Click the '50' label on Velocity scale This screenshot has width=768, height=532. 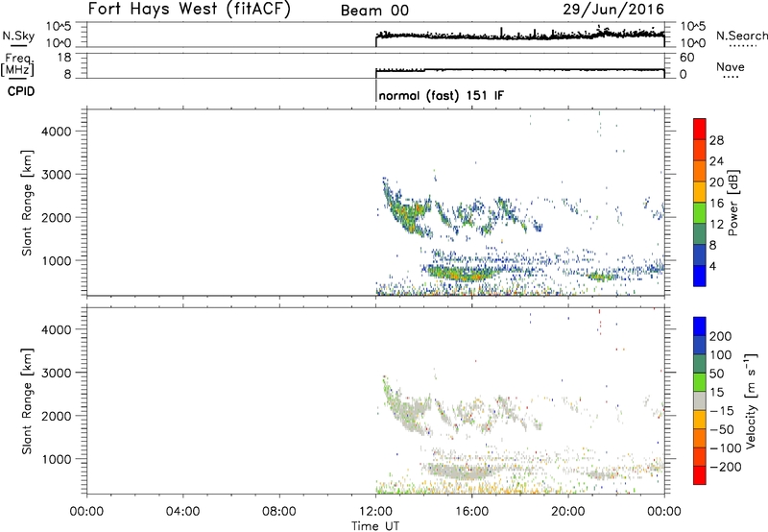click(716, 374)
